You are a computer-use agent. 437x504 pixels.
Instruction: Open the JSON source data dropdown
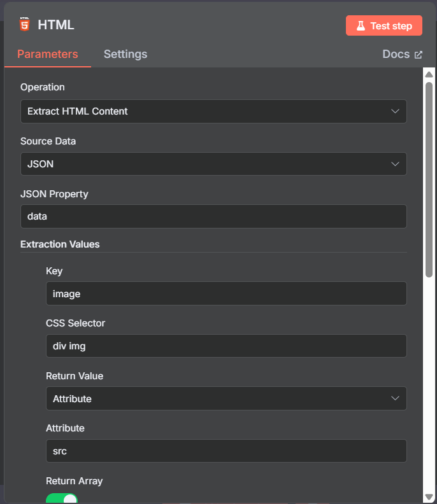coord(213,164)
